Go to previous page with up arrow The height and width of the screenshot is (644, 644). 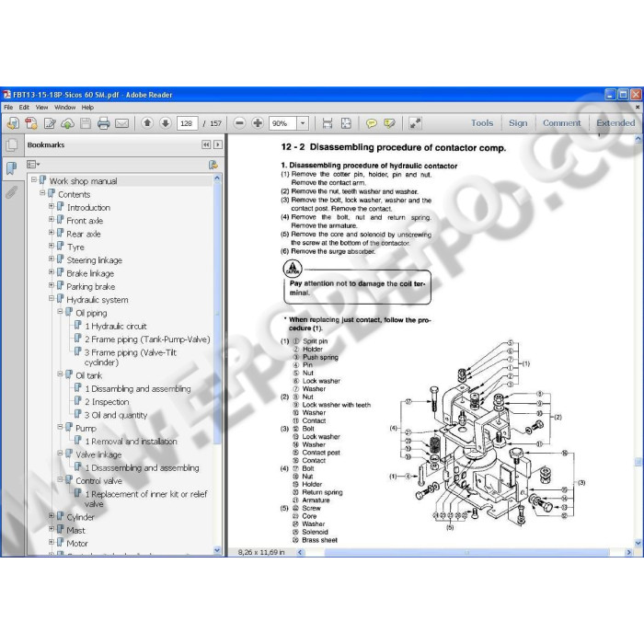coord(147,122)
